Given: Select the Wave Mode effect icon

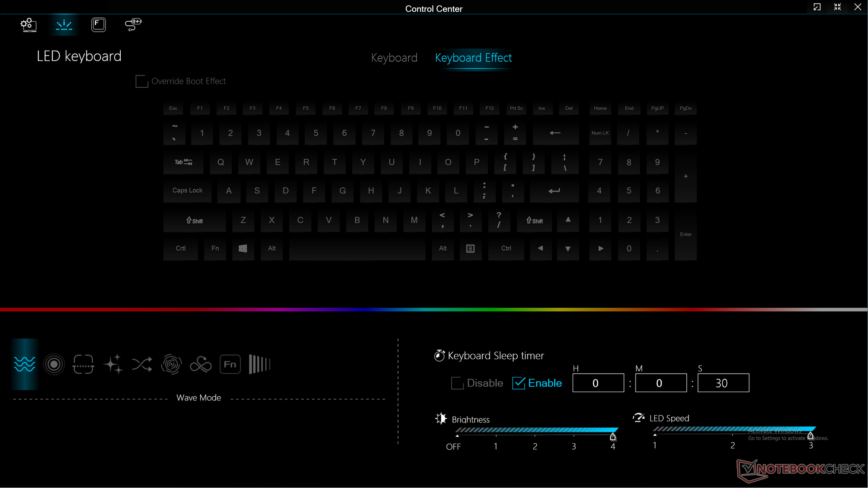Looking at the screenshot, I should [x=25, y=364].
